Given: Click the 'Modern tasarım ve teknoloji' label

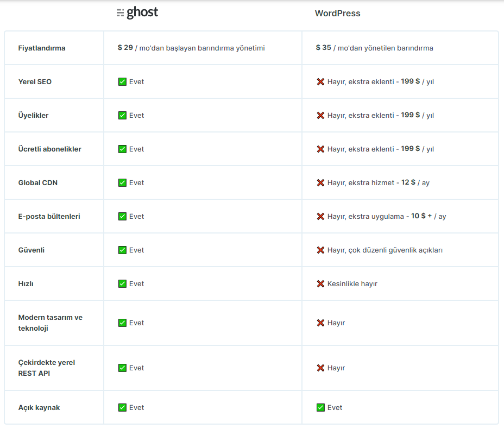Looking at the screenshot, I should 51,323.
